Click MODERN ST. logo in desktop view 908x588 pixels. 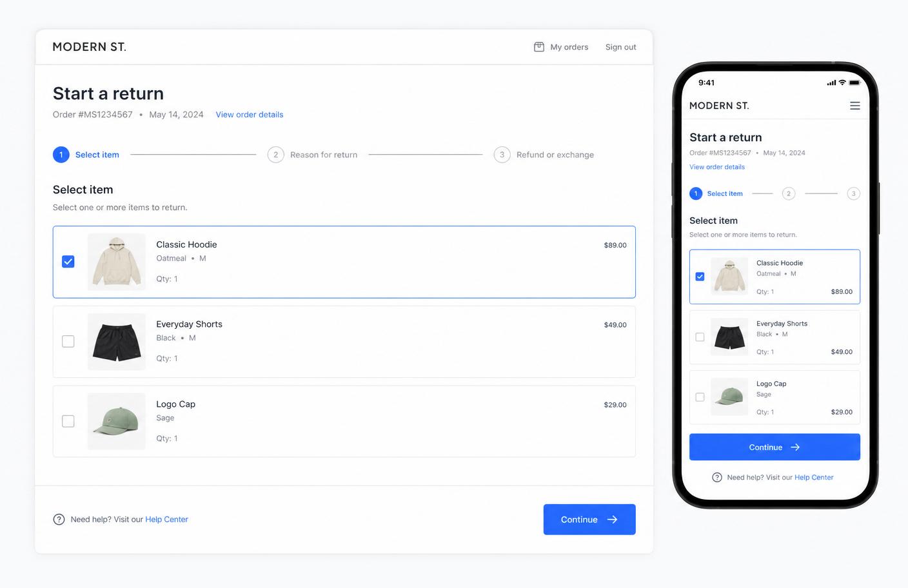pyautogui.click(x=89, y=47)
